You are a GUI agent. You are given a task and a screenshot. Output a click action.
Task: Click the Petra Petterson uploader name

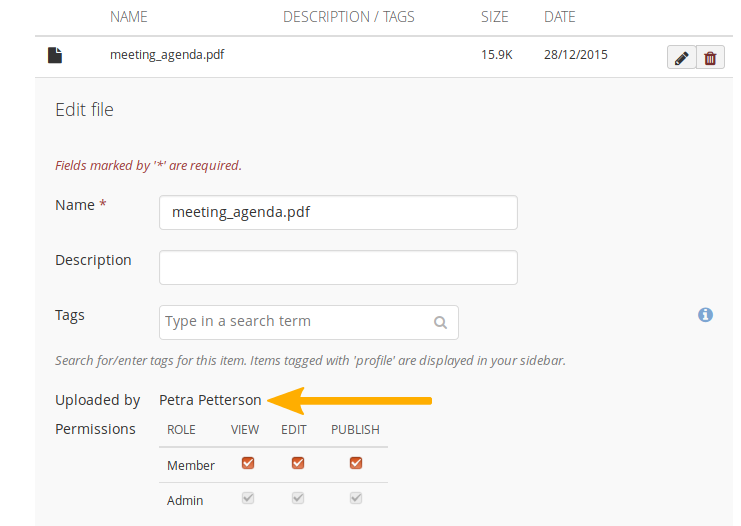tap(210, 400)
